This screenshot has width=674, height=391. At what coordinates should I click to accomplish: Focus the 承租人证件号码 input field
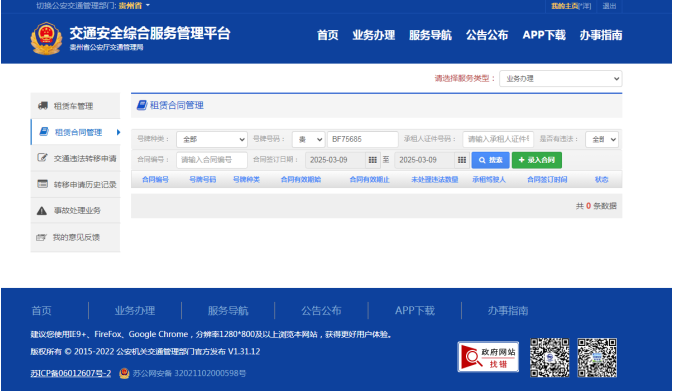pyautogui.click(x=498, y=139)
